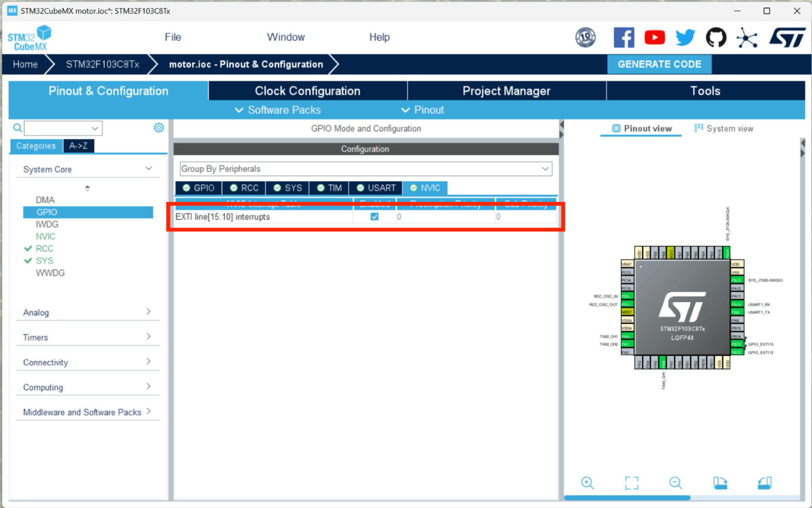Select the NVIC configuration tab
The image size is (812, 508).
coord(425,188)
